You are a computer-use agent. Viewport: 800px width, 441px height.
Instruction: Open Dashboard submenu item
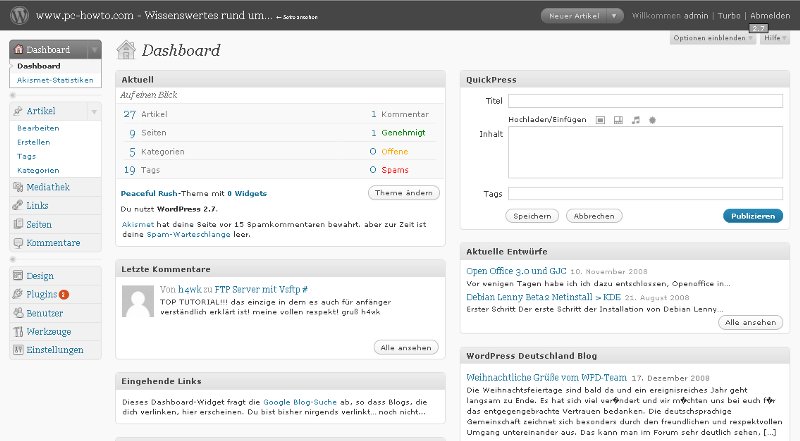coord(39,66)
